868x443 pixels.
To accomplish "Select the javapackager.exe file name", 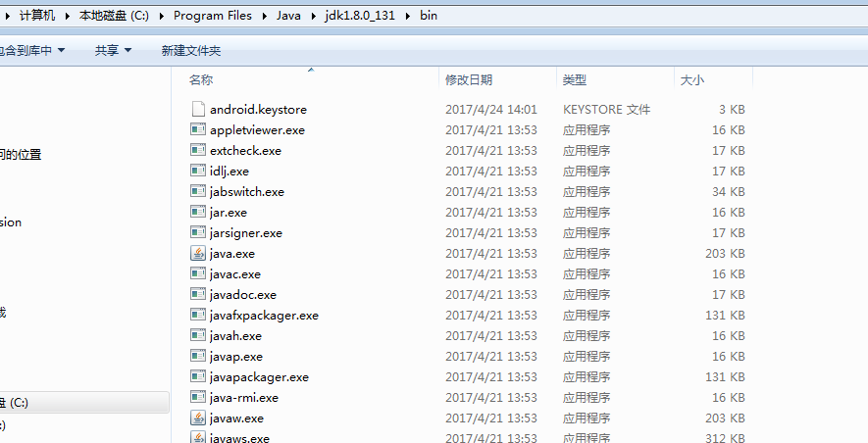I will tap(259, 377).
